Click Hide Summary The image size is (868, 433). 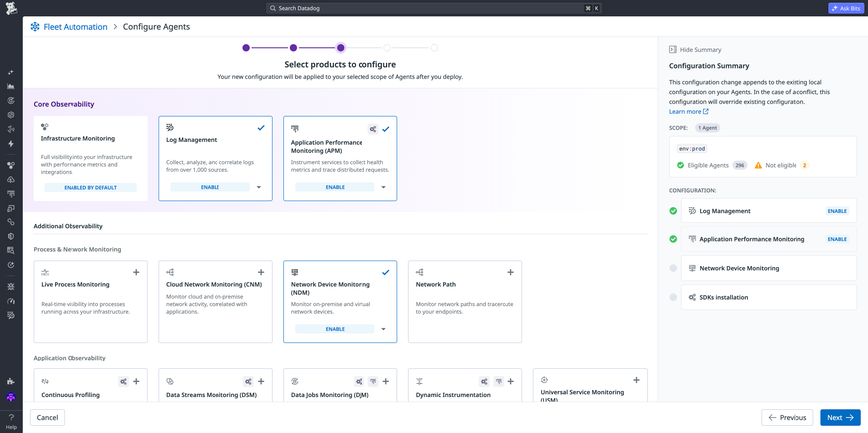click(695, 50)
